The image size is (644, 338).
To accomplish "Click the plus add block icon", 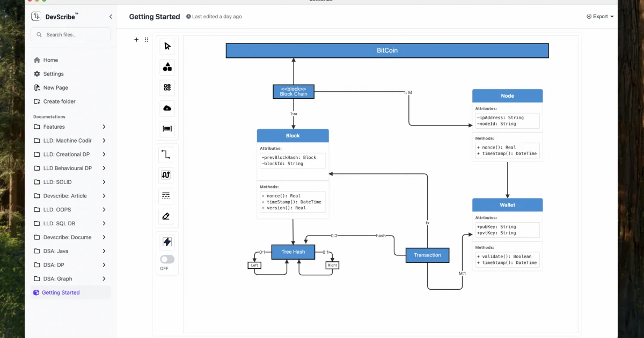I will click(136, 40).
